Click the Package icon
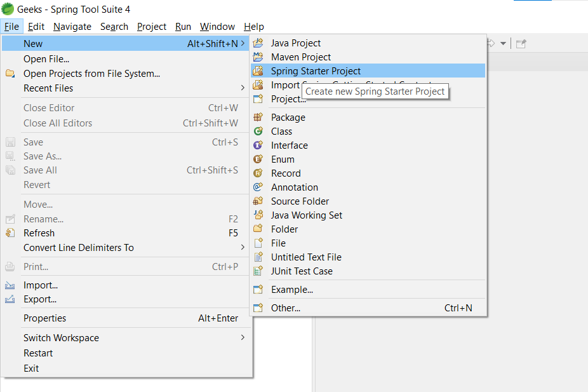 pyautogui.click(x=258, y=118)
